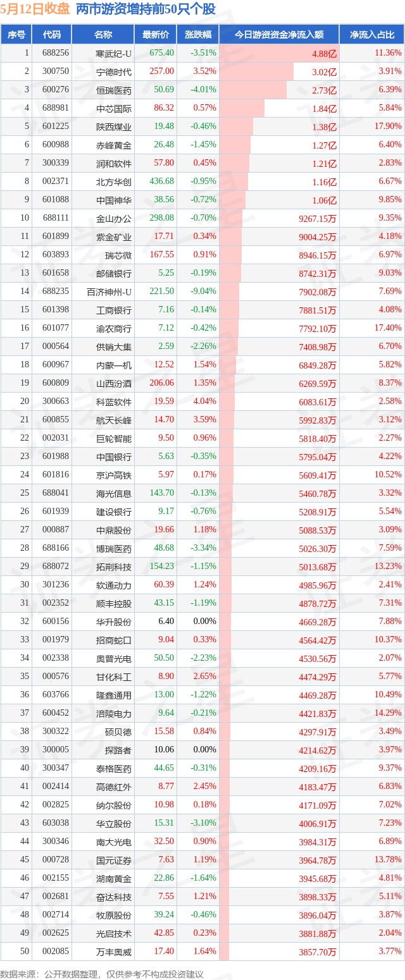This screenshot has width=405, height=980.
Task: Click the 序号 column header
Action: tap(16, 35)
